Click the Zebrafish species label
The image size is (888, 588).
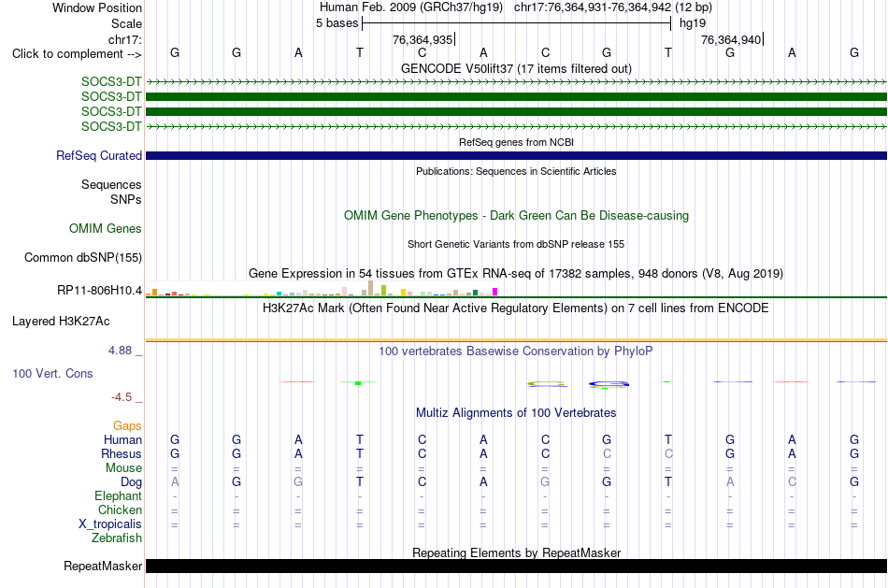(117, 538)
